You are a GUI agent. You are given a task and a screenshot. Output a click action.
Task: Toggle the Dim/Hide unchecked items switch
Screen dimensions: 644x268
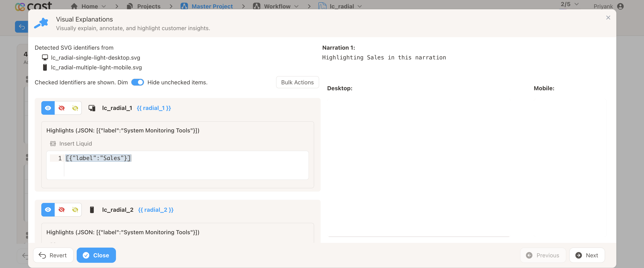click(138, 82)
